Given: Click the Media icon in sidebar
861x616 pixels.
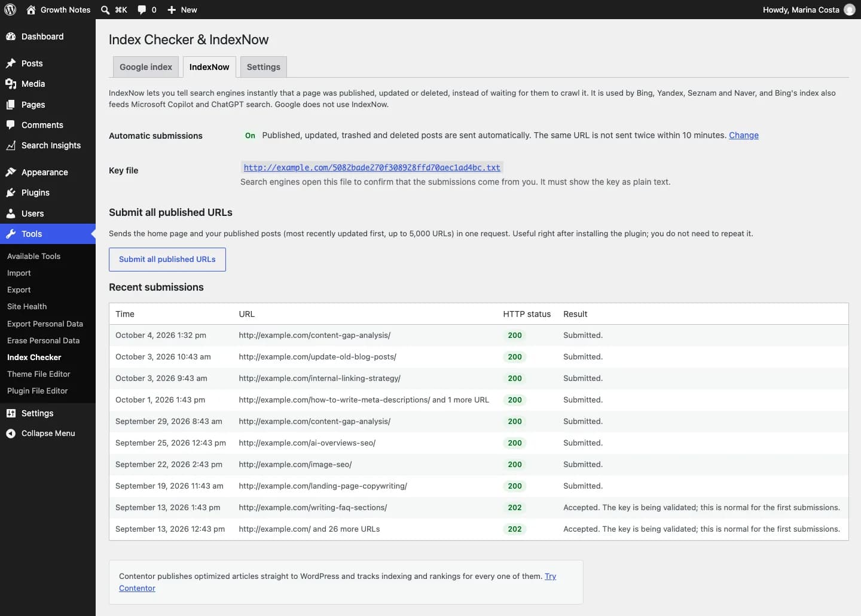Looking at the screenshot, I should [x=11, y=84].
